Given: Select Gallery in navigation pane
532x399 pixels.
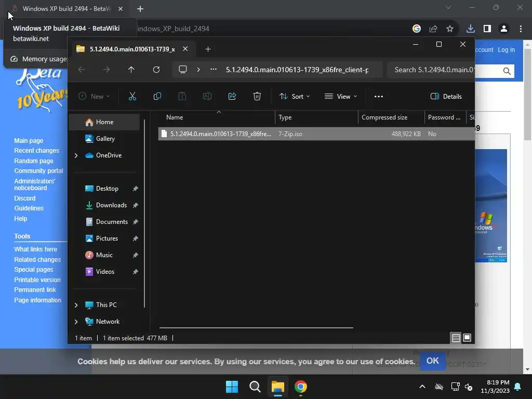Looking at the screenshot, I should coord(104,139).
